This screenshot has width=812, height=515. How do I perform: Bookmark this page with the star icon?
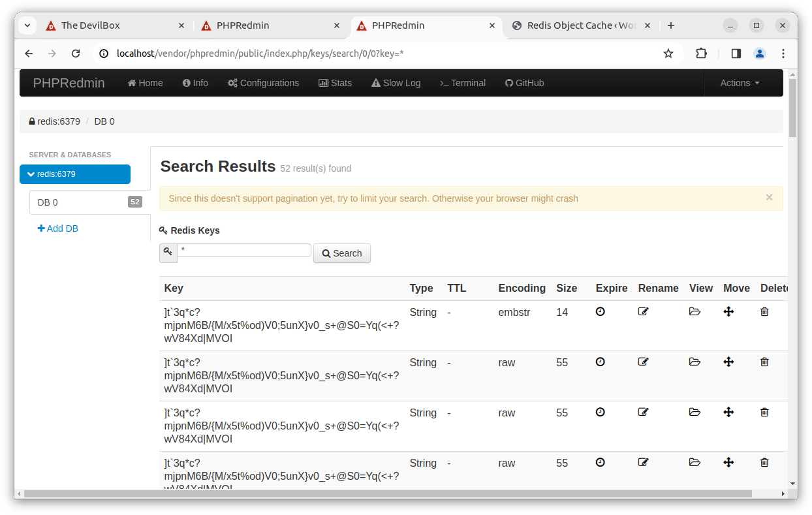[x=668, y=54]
